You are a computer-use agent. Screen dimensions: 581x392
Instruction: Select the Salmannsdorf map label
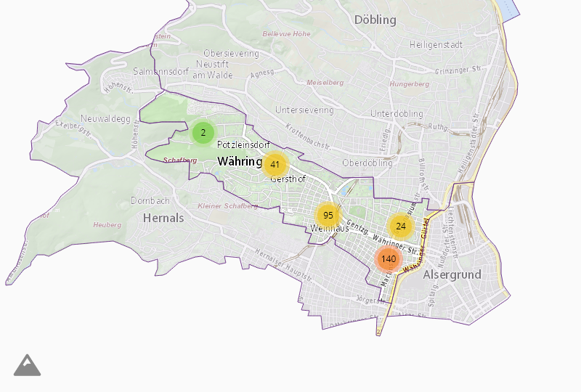(161, 71)
